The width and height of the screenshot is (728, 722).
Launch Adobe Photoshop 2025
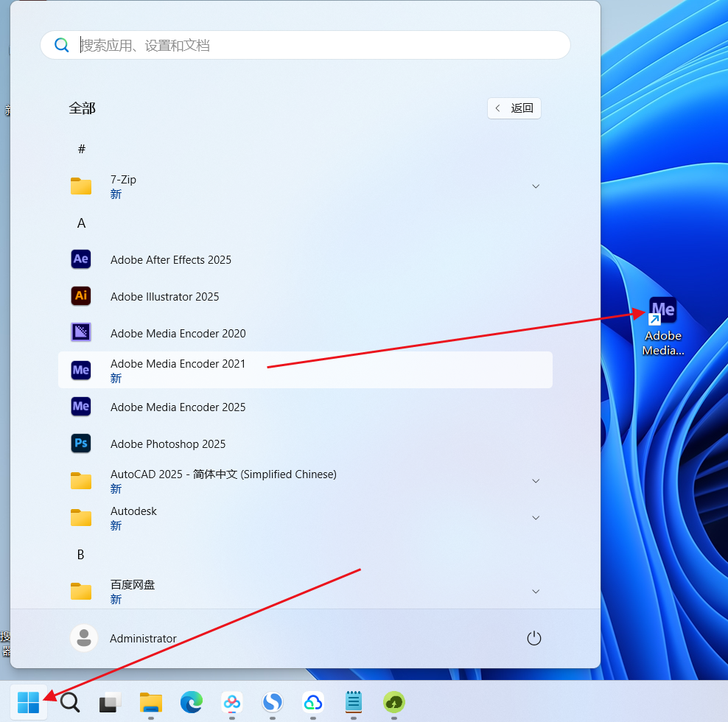click(x=305, y=444)
